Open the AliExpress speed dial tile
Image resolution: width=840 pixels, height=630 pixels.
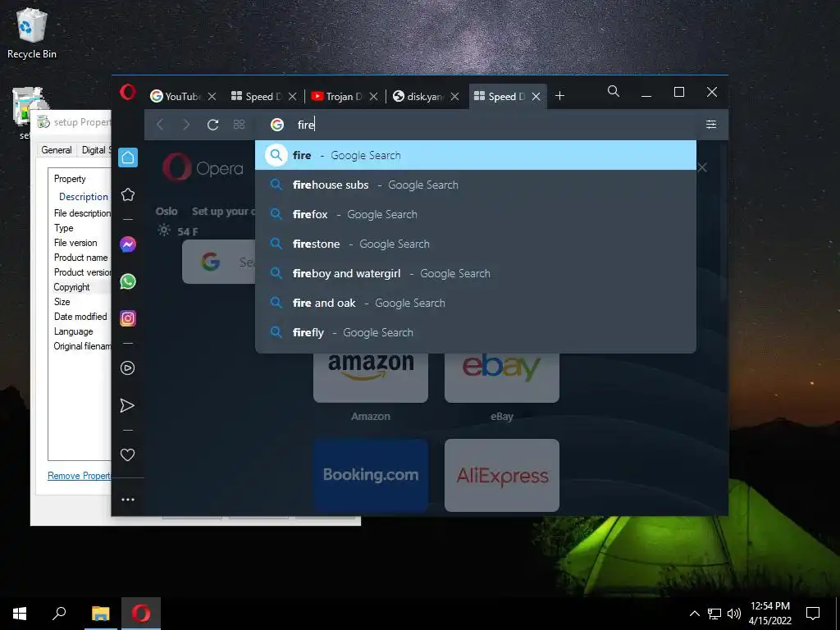[502, 475]
